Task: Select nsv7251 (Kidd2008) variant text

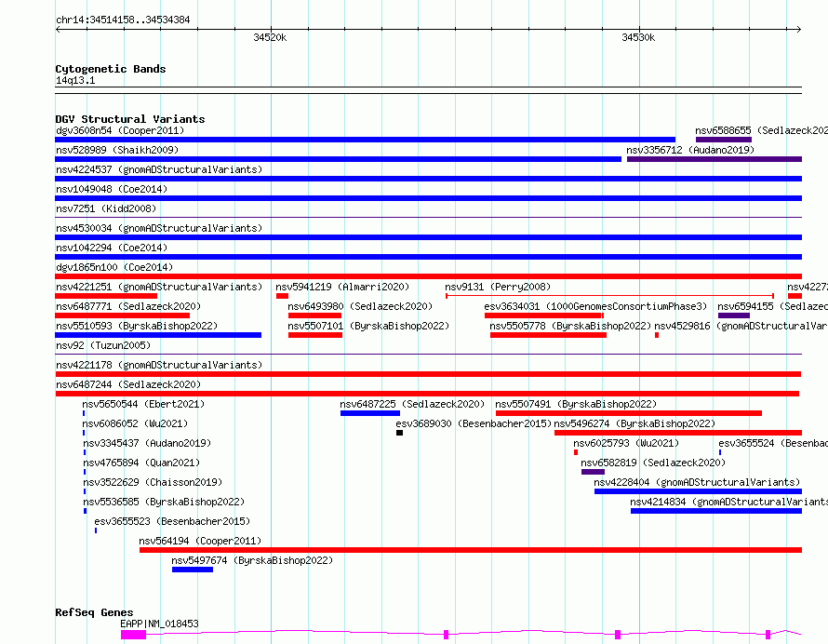Action: coord(106,208)
